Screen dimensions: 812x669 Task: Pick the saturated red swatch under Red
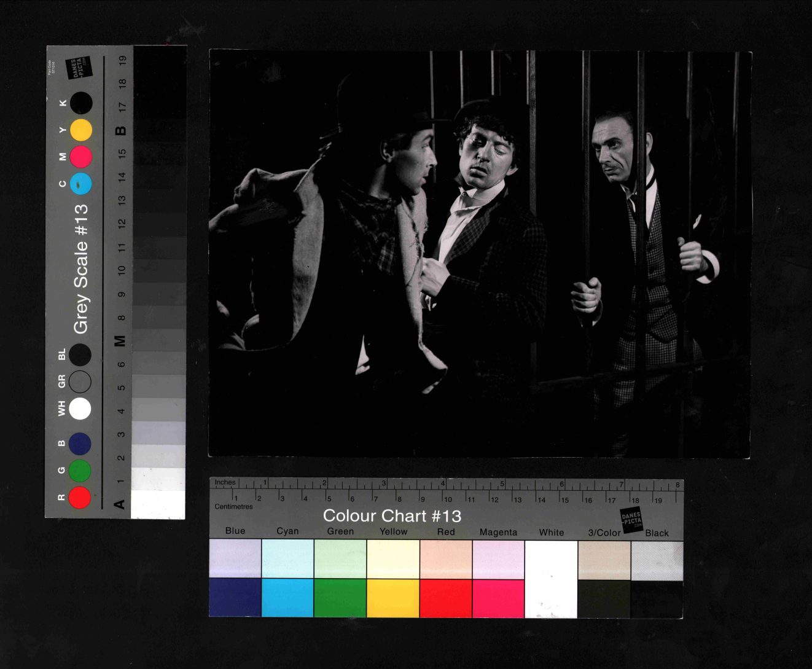click(445, 598)
